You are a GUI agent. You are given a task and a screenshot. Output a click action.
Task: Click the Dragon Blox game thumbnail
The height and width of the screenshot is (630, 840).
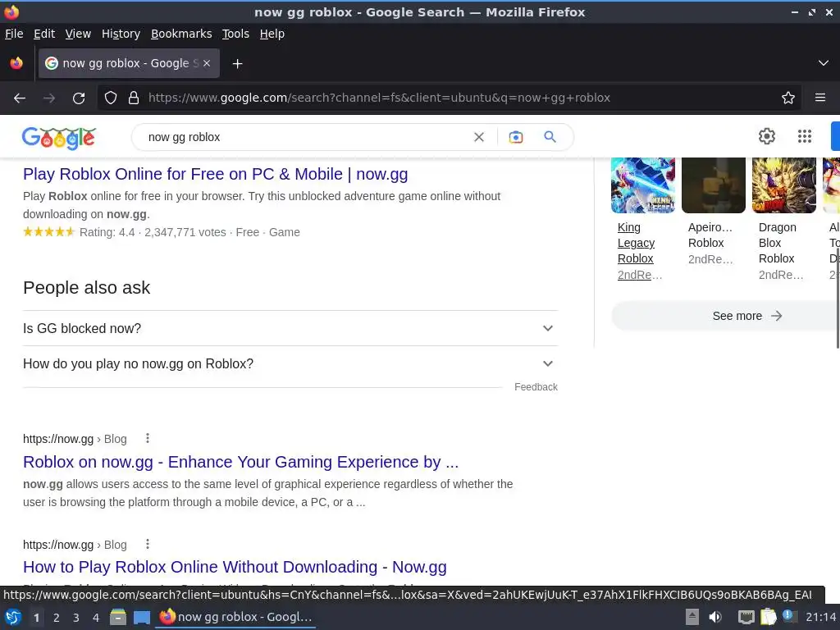783,185
